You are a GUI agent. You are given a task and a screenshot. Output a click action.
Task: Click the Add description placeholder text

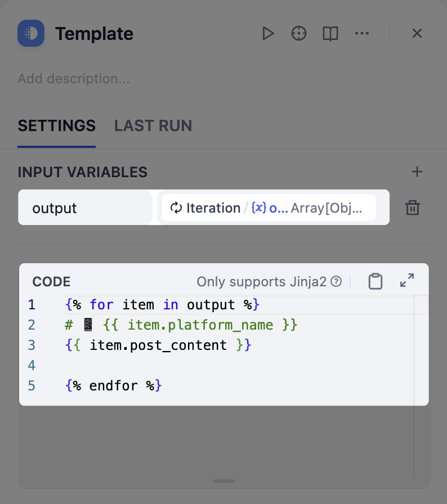(x=74, y=79)
